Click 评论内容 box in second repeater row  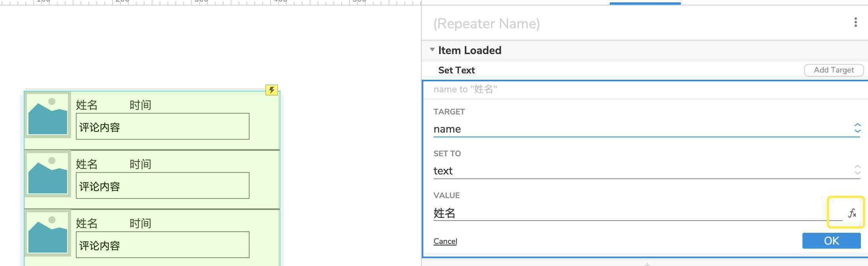click(x=162, y=185)
